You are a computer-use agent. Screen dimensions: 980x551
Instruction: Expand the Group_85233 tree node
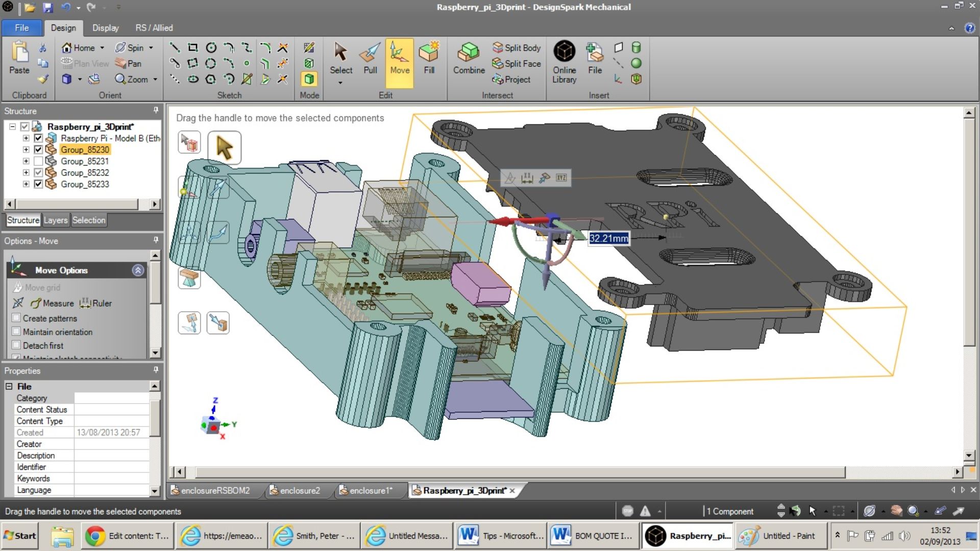coord(26,184)
